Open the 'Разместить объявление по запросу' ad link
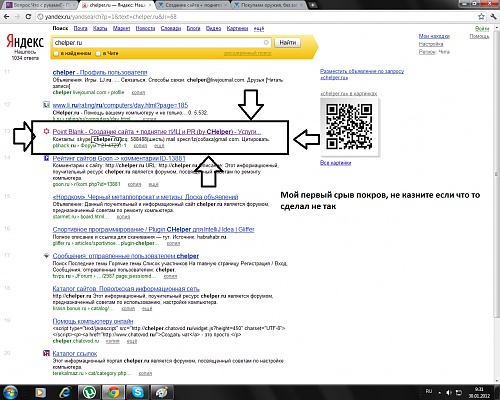Image resolution: width=500 pixels, height=400 pixels. coord(362,74)
